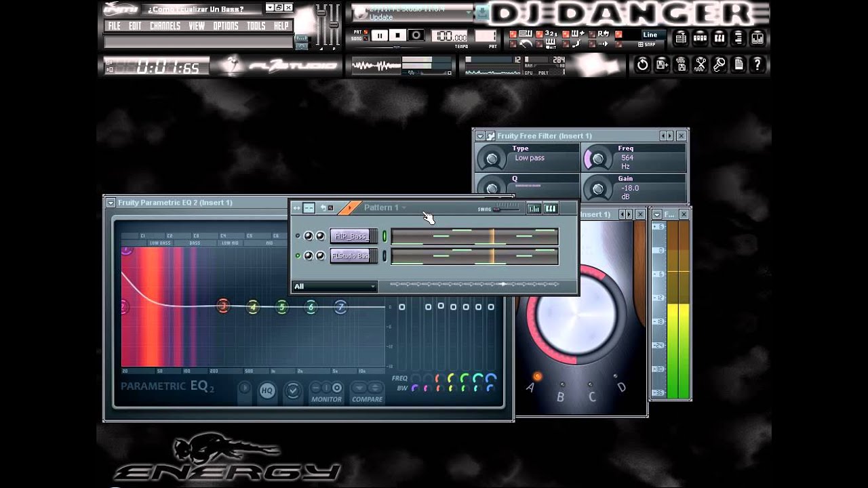The image size is (868, 488).
Task: Click the COMPARE button in Parametric EQ 2
Action: pyautogui.click(x=368, y=388)
